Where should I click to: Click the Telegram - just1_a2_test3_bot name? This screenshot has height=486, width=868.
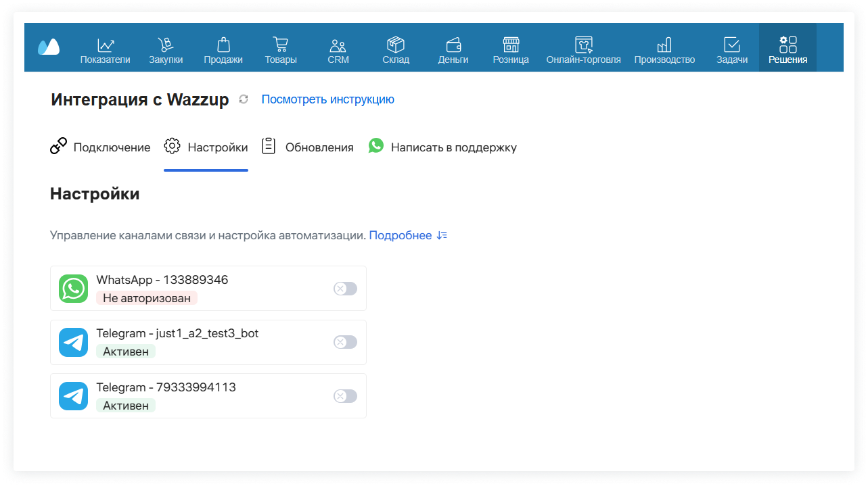(x=177, y=333)
